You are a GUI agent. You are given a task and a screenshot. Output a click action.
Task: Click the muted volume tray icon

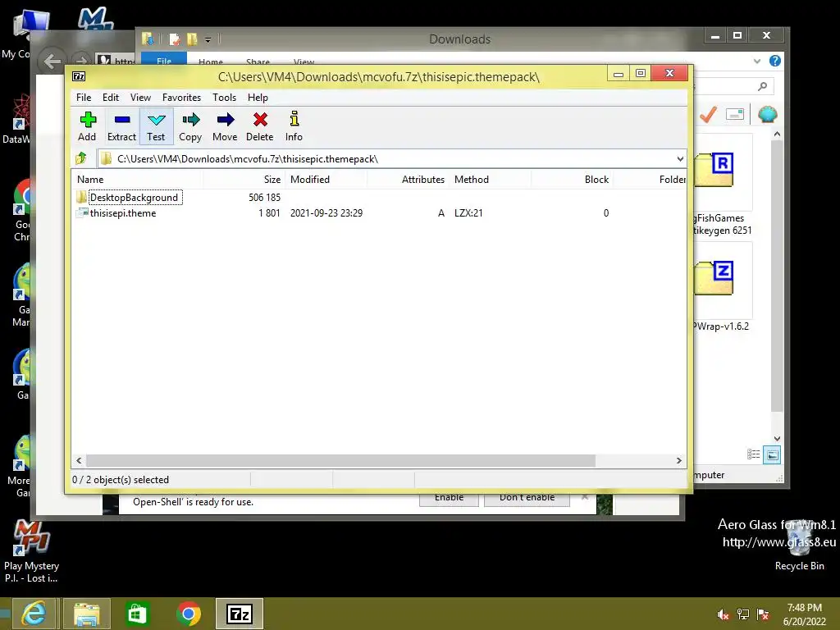pyautogui.click(x=723, y=614)
